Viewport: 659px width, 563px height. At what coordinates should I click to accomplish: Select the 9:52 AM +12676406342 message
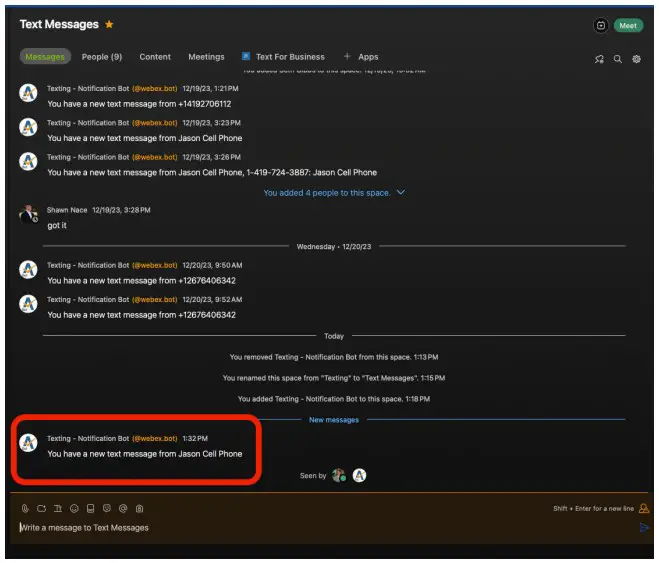pos(141,315)
